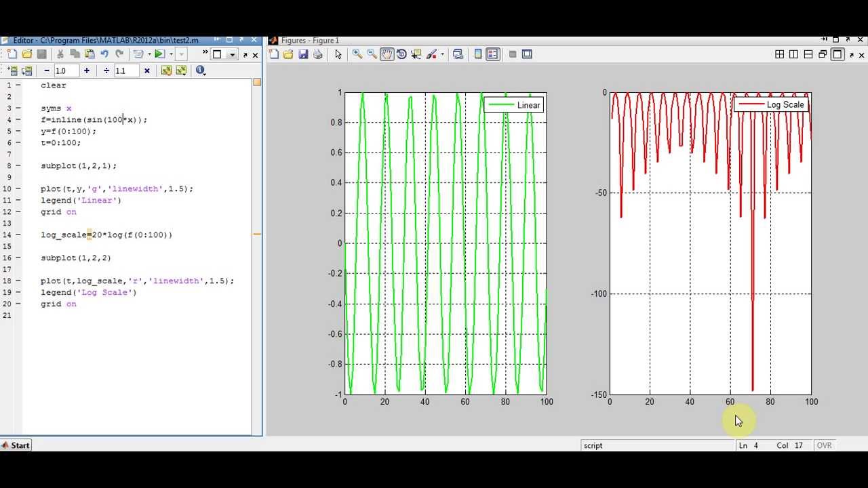Open dropdown next to the Editor print/publish icon
Image resolution: width=868 pixels, height=488 pixels.
pyautogui.click(x=149, y=54)
